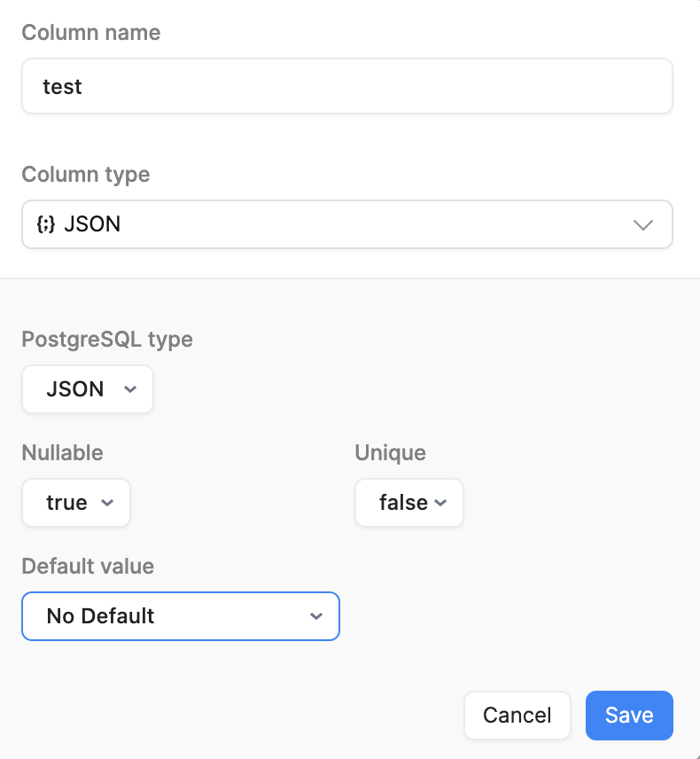Click the "Default value" label

coord(88,566)
